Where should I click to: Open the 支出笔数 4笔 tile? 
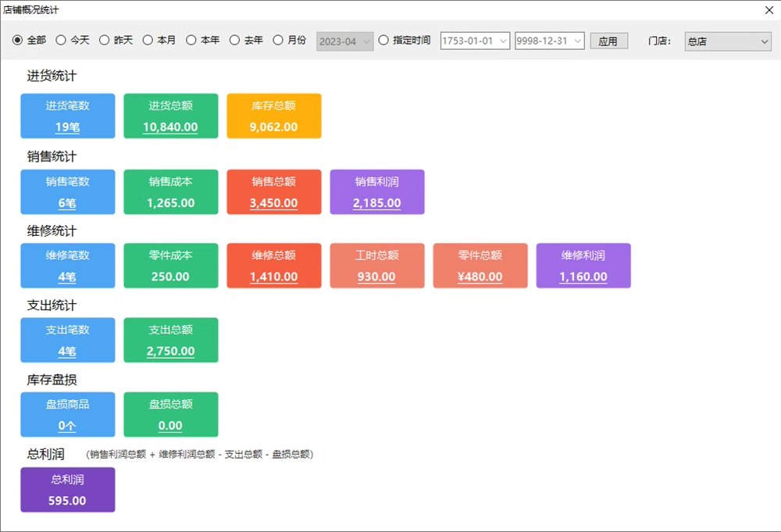[68, 341]
